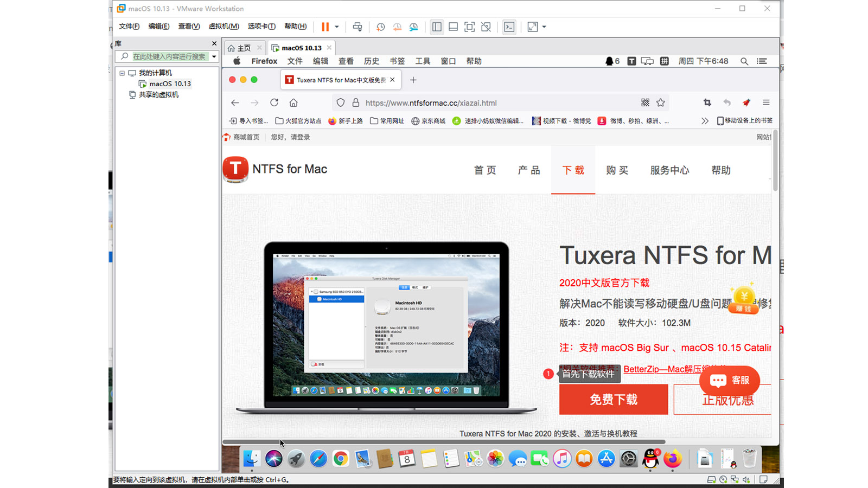Open 移动设备上的书签 folder
868x488 pixels.
[745, 120]
